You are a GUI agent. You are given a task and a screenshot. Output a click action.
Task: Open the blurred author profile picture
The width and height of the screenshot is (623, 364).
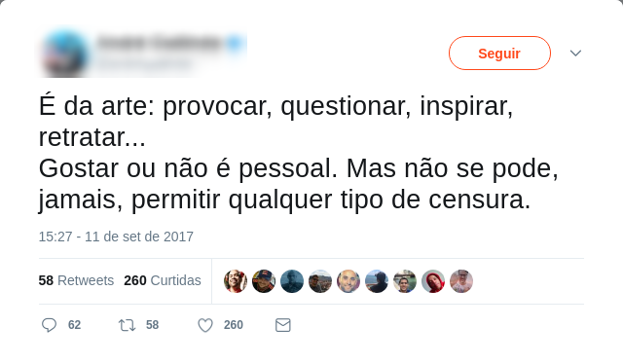click(x=65, y=54)
